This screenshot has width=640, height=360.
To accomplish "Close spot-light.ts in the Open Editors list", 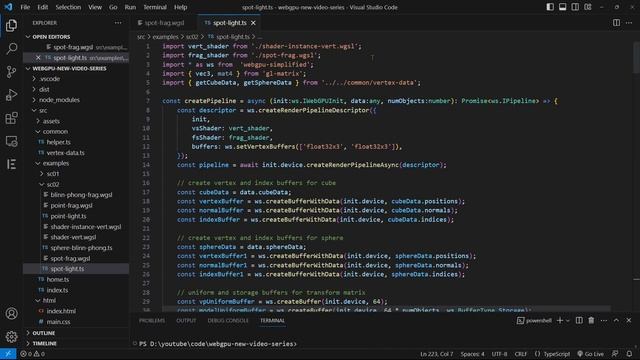I will [38, 58].
